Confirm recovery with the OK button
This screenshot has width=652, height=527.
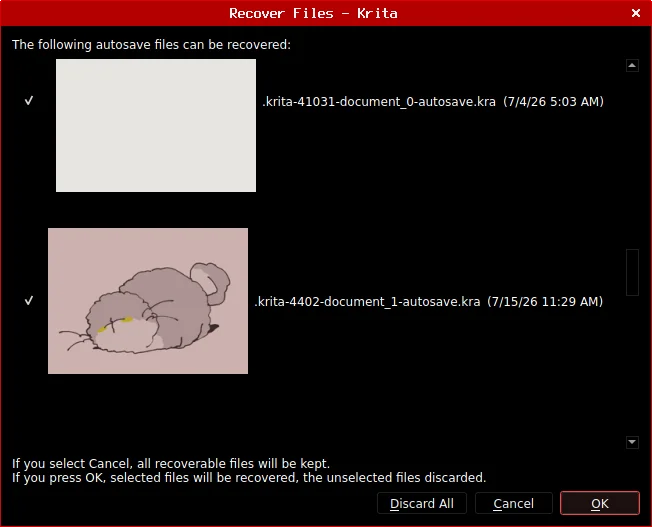point(600,503)
